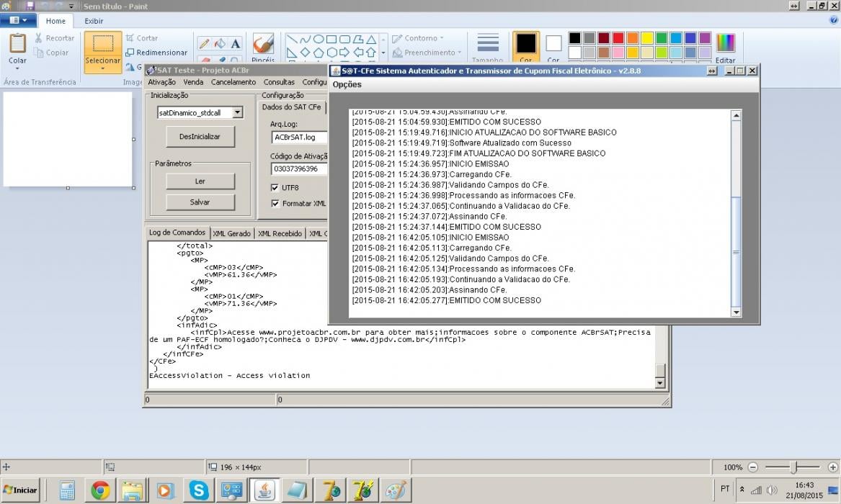Image resolution: width=841 pixels, height=504 pixels.
Task: Click the Salvar parameters button
Action: 200,202
